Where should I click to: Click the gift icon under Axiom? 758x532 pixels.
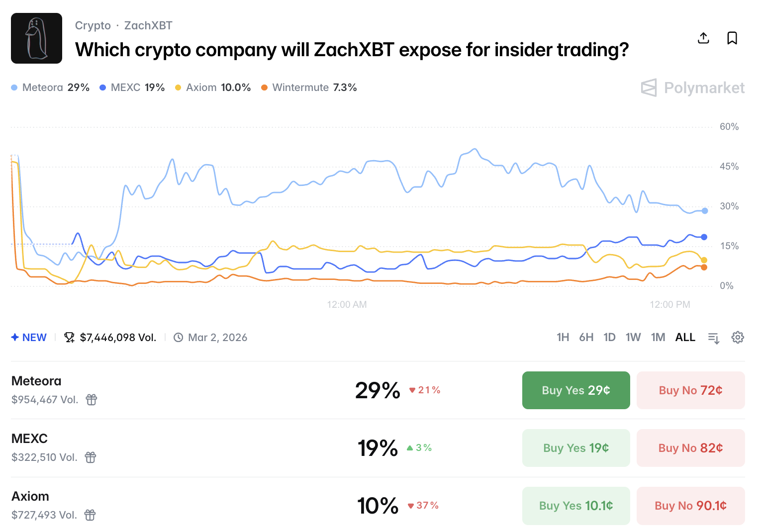(x=90, y=515)
